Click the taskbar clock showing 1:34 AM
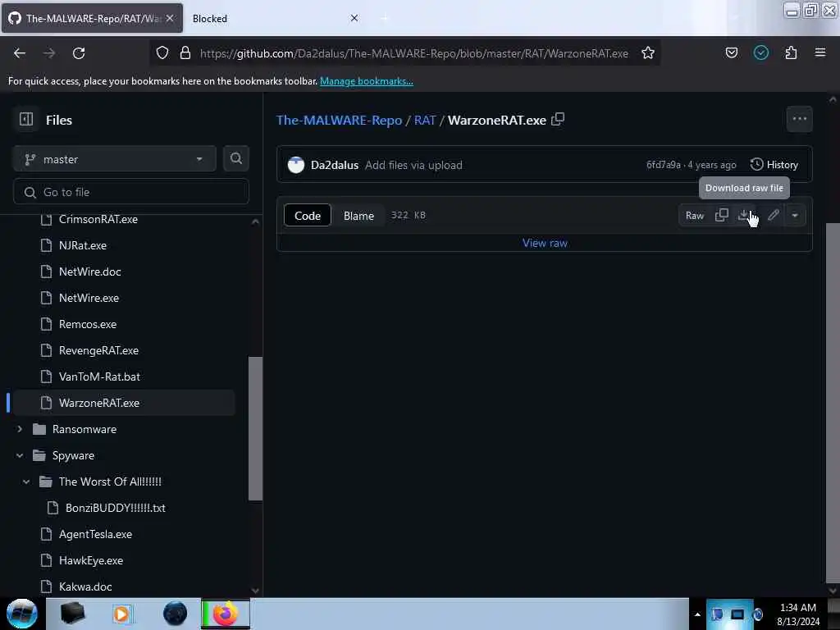840x630 pixels. [797, 614]
